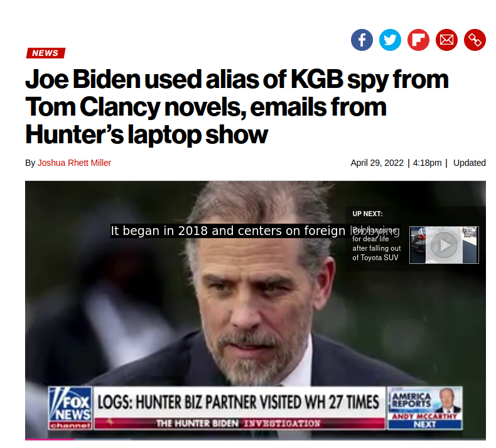Click the America Reports graphic in video
Image resolution: width=496 pixels, height=448 pixels.
tap(425, 408)
